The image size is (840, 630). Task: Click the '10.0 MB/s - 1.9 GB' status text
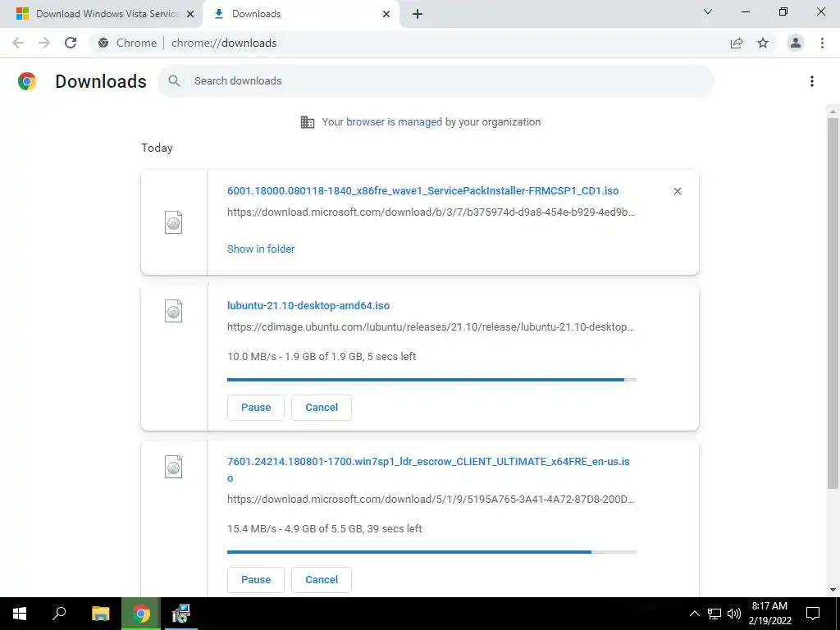(x=322, y=357)
